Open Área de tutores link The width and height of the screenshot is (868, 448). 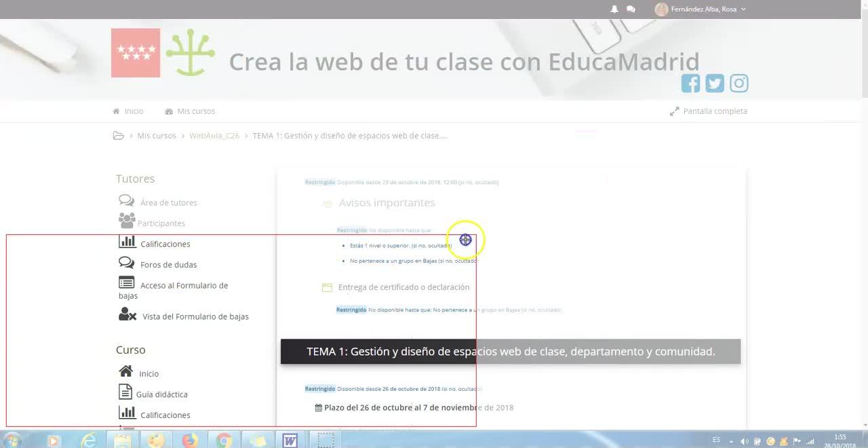point(169,202)
